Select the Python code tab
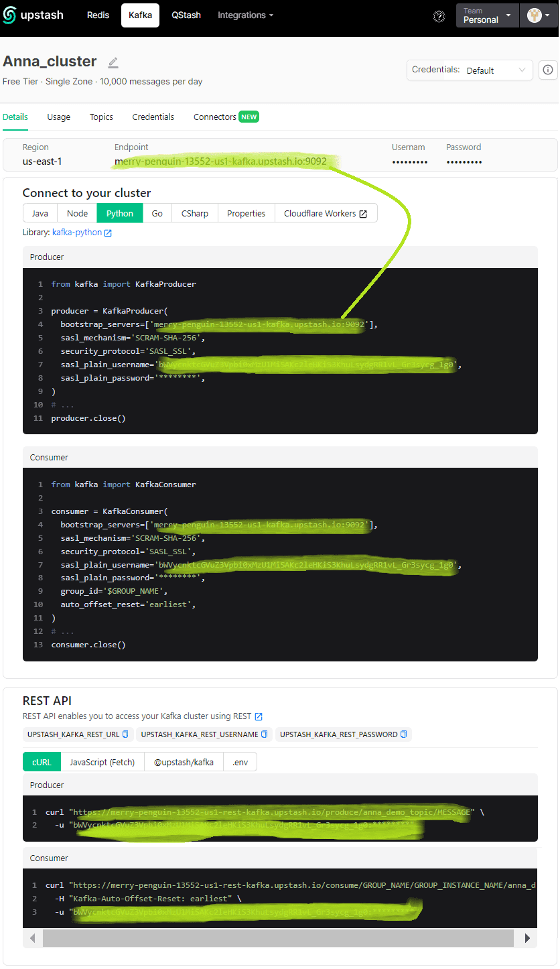This screenshot has width=560, height=969. coord(120,213)
